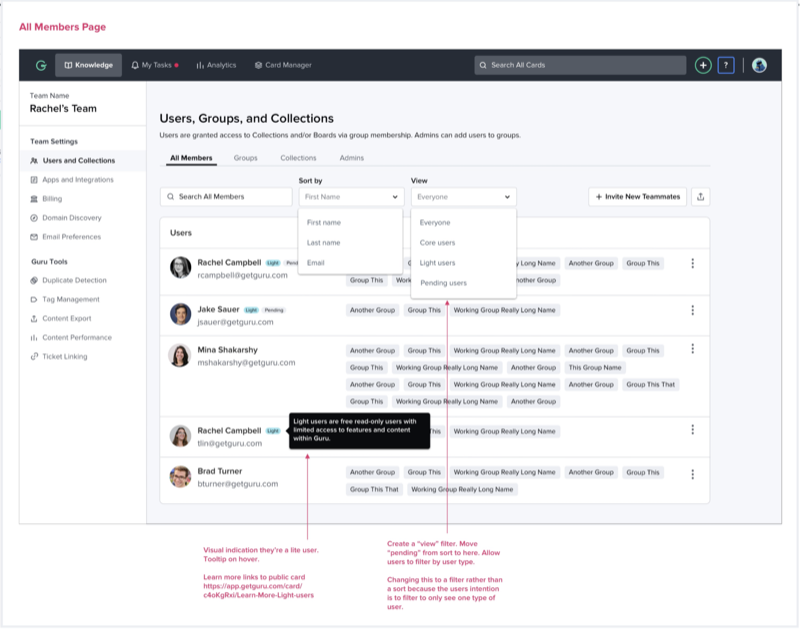The width and height of the screenshot is (800, 629).
Task: Open the help question mark icon
Action: 726,65
